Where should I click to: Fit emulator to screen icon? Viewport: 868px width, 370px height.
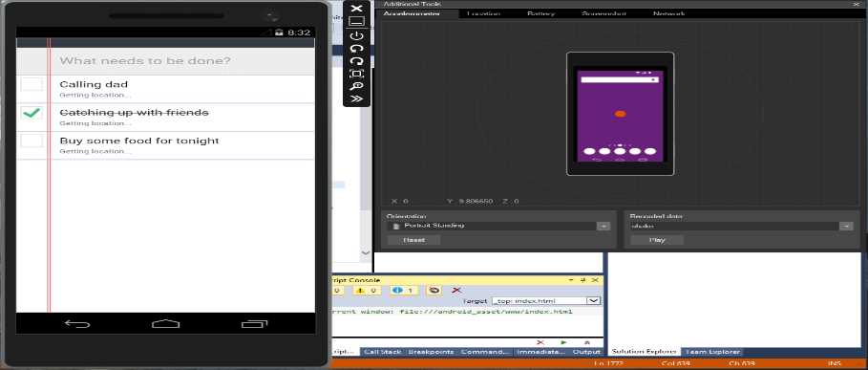(357, 74)
